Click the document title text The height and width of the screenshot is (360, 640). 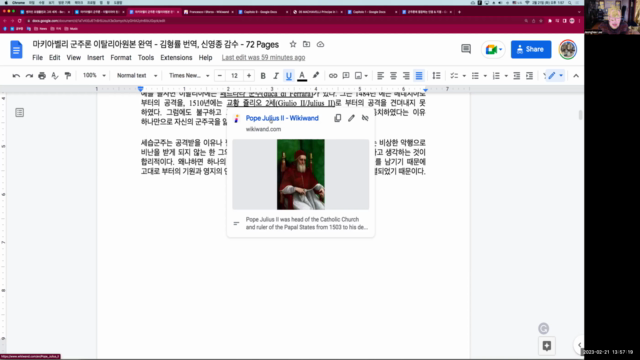156,44
